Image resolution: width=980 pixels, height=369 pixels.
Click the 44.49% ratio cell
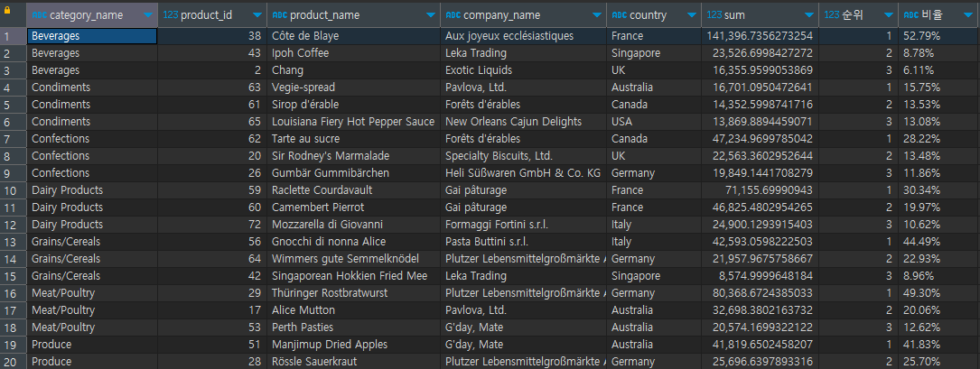[938, 242]
